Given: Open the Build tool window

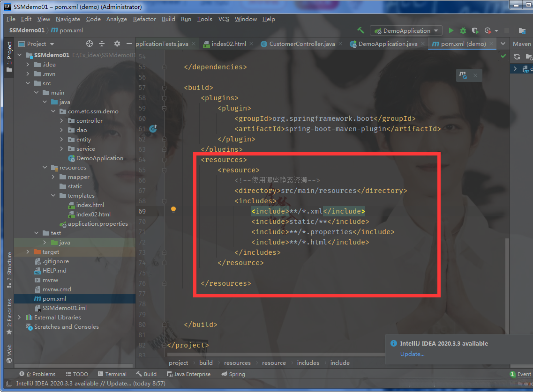Looking at the screenshot, I should pos(147,374).
